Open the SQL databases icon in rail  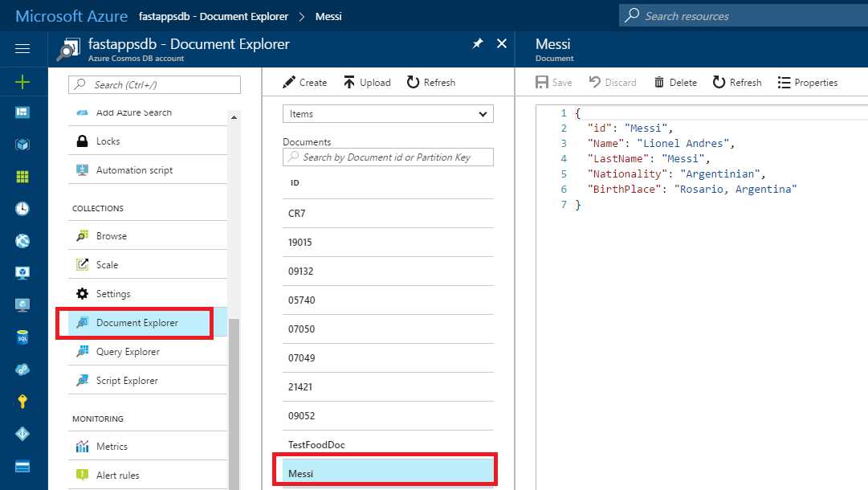tap(22, 337)
